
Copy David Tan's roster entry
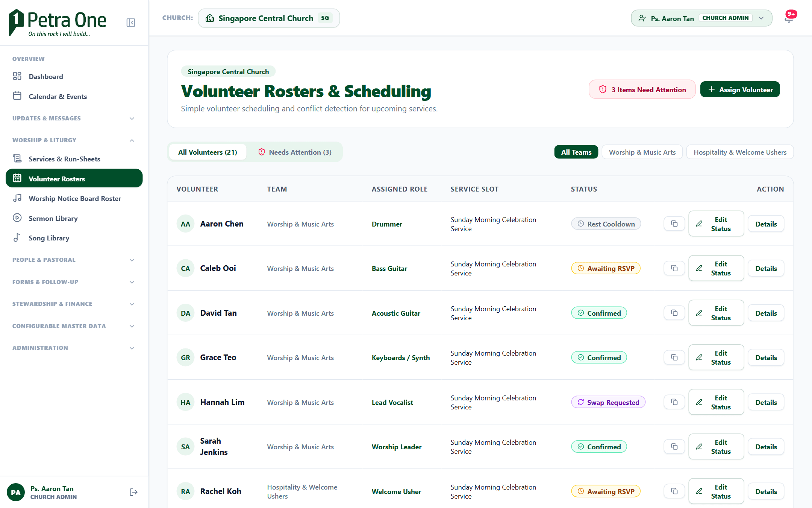(x=674, y=313)
